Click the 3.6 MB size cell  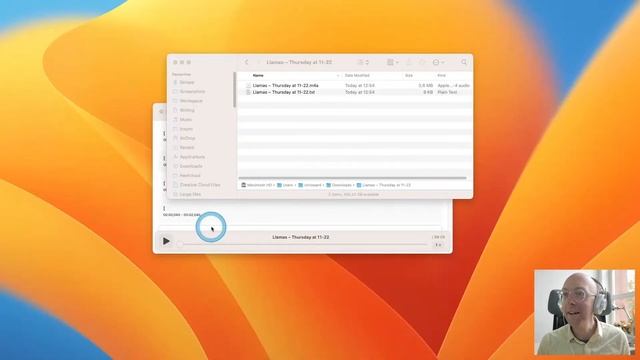tap(425, 86)
